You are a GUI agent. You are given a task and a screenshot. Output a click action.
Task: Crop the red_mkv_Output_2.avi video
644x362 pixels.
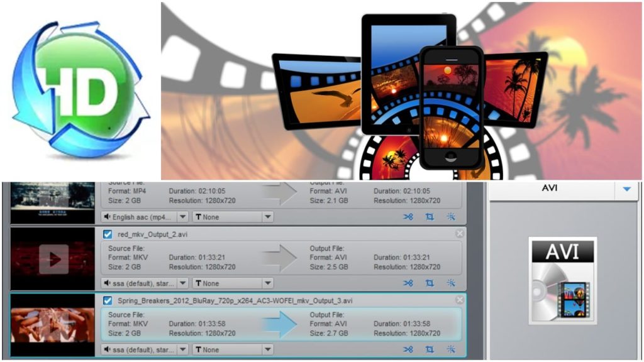pyautogui.click(x=430, y=283)
